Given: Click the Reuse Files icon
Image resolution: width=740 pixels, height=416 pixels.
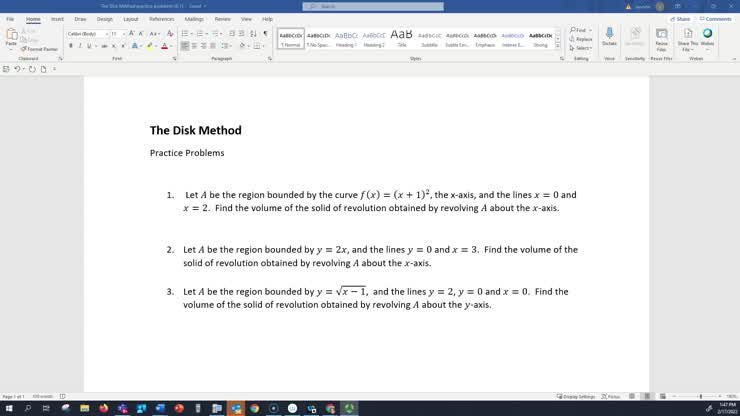Looking at the screenshot, I should (661, 36).
